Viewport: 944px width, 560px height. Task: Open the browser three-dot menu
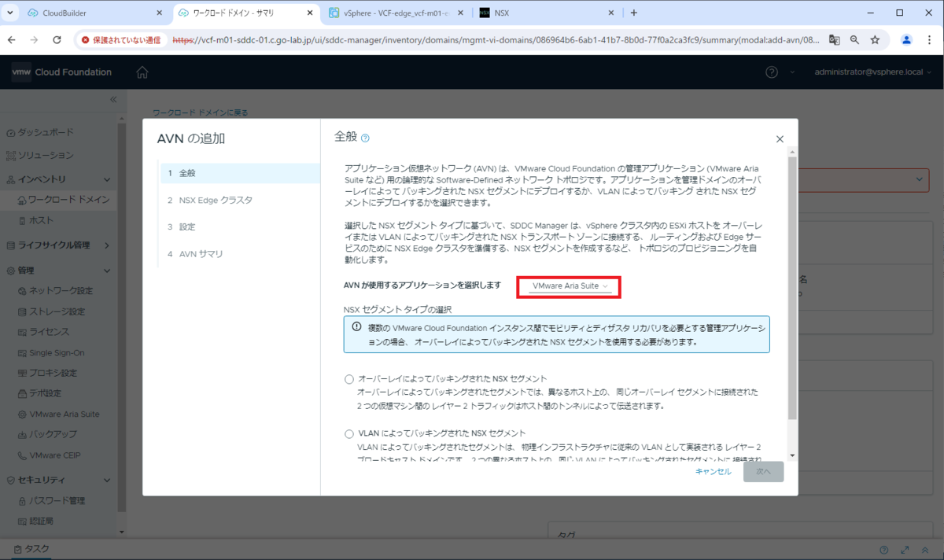[x=930, y=39]
